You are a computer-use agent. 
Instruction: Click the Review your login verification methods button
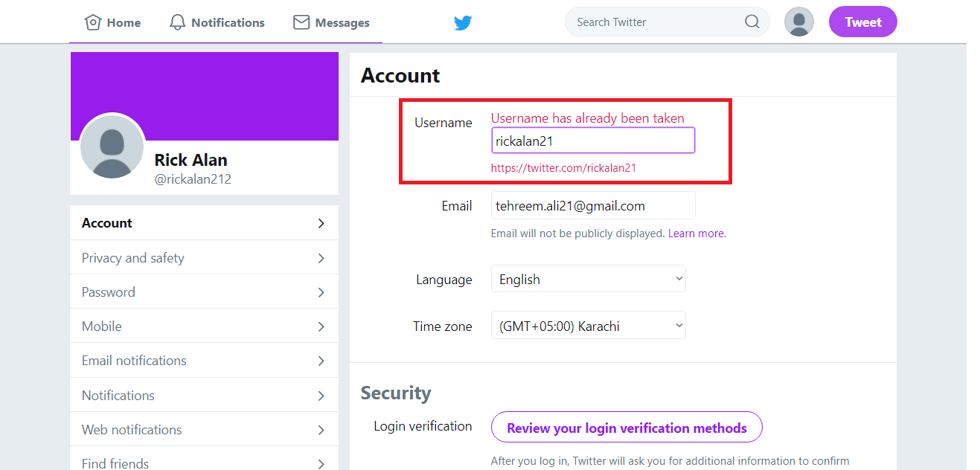tap(627, 428)
